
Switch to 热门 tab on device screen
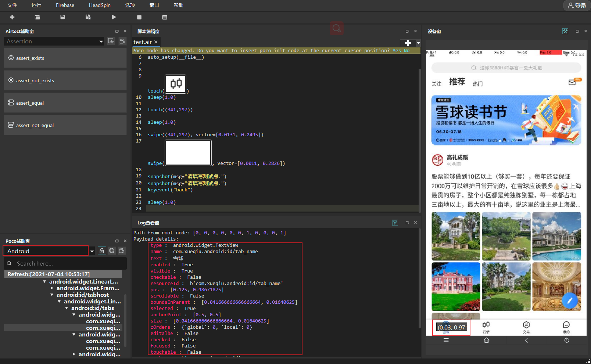coord(477,84)
